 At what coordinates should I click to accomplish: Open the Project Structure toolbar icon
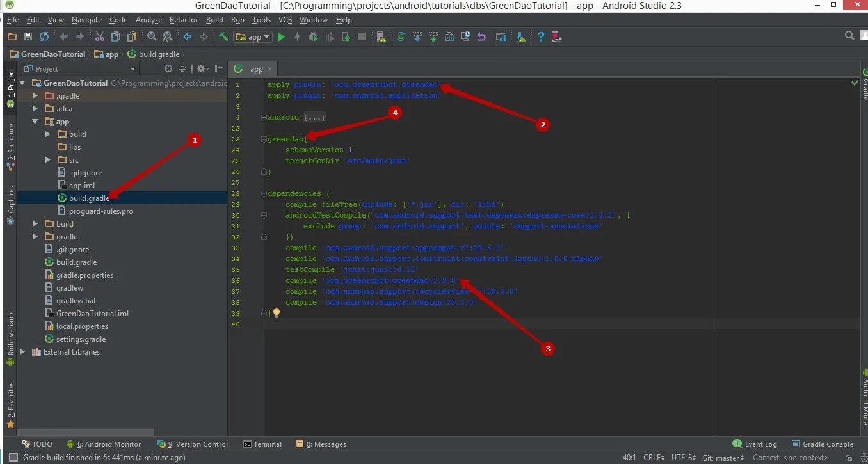[501, 37]
